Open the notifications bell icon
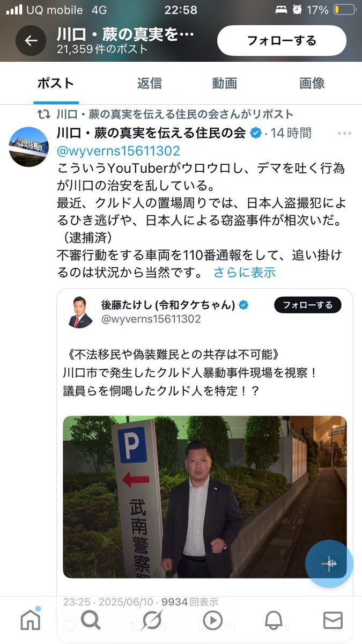This screenshot has height=644, width=362. pyautogui.click(x=274, y=620)
